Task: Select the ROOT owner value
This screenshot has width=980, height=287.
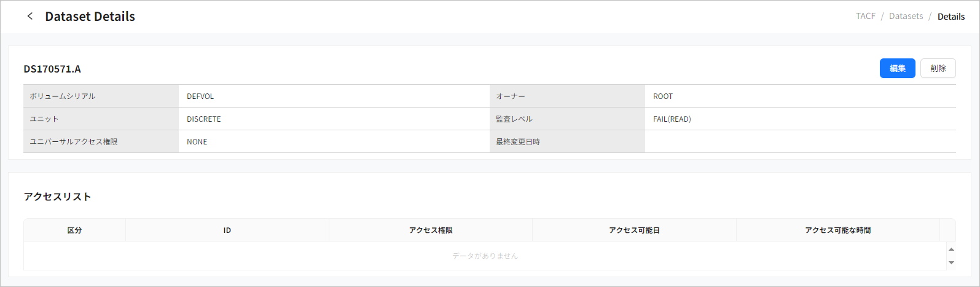Action: pyautogui.click(x=662, y=96)
